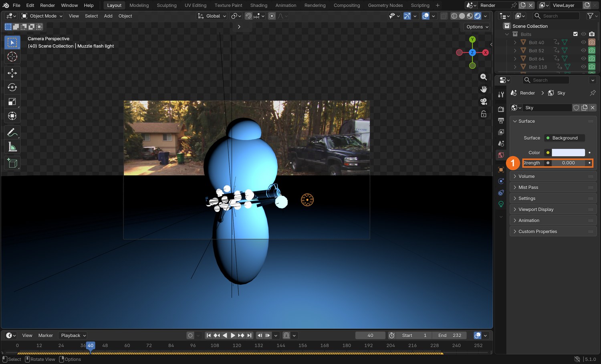Image resolution: width=601 pixels, height=364 pixels.
Task: Click the End frame field
Action: pyautogui.click(x=450, y=336)
